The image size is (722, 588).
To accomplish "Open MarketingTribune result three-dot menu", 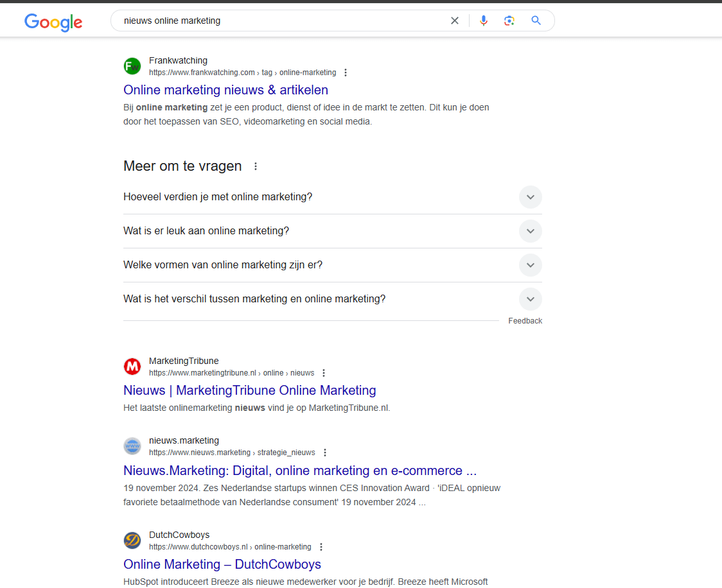I will coord(324,373).
